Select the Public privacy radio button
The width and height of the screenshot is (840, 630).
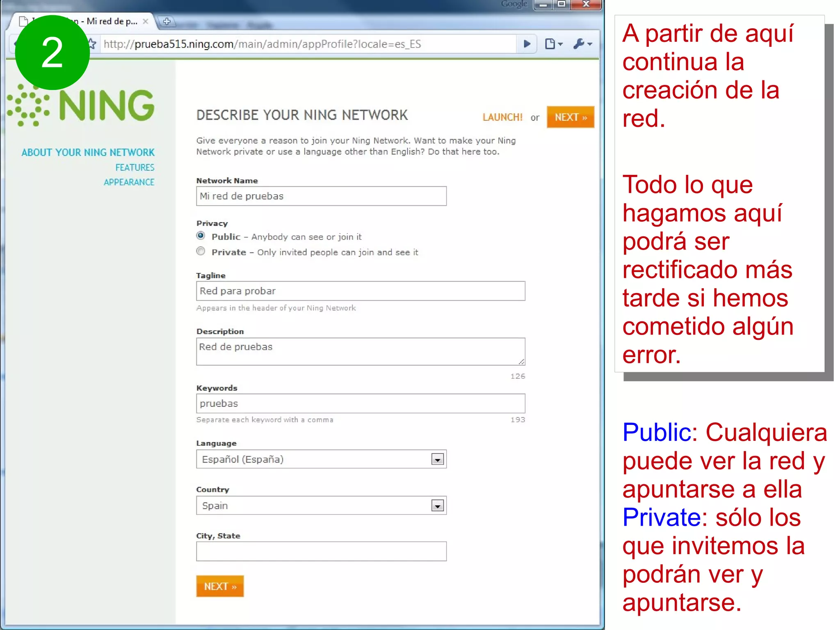[x=201, y=236]
